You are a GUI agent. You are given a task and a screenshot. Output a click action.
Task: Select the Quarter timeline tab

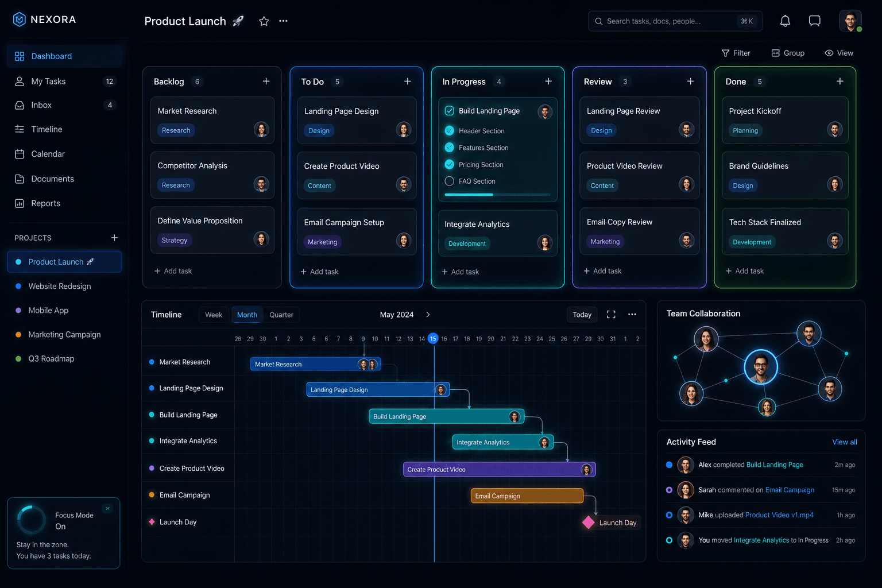[x=281, y=315]
